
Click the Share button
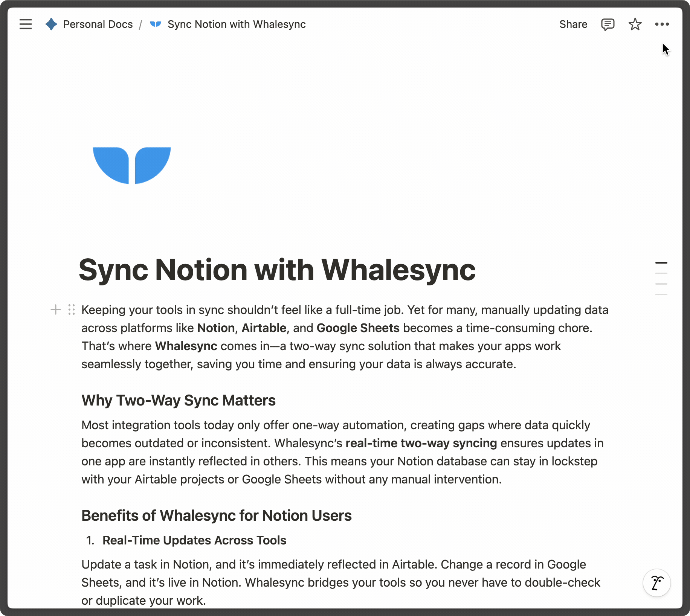[x=573, y=24]
